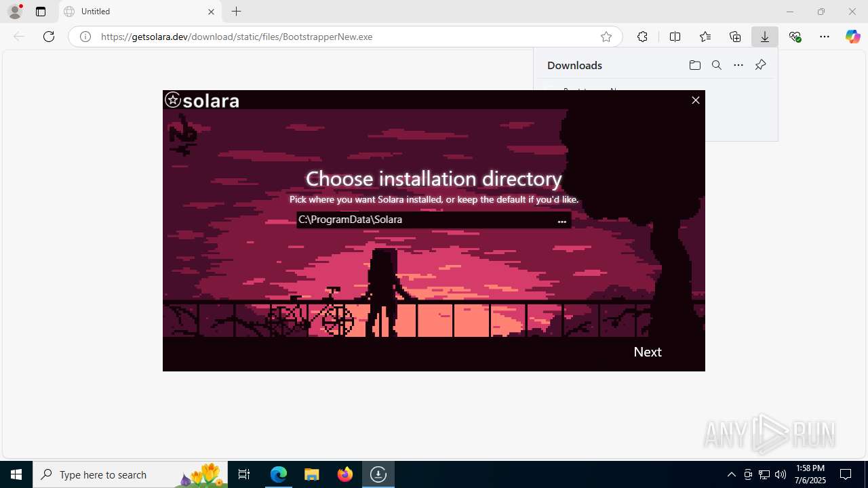Open the Edge profile icon
This screenshot has height=488, width=868.
[x=15, y=12]
